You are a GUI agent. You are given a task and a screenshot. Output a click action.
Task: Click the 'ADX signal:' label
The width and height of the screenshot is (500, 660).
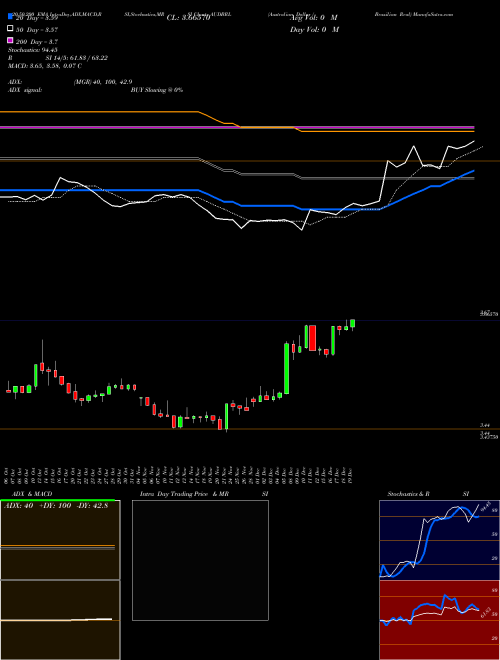click(x=25, y=90)
